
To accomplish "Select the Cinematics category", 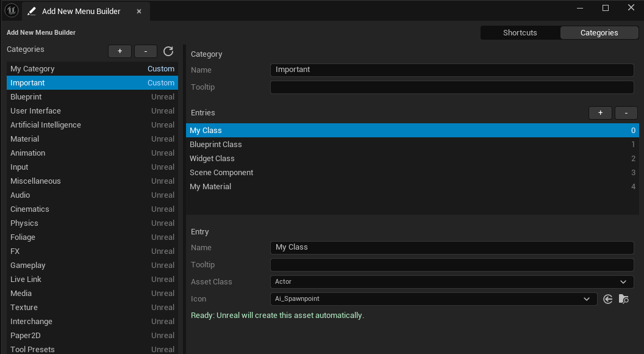I will (x=93, y=209).
